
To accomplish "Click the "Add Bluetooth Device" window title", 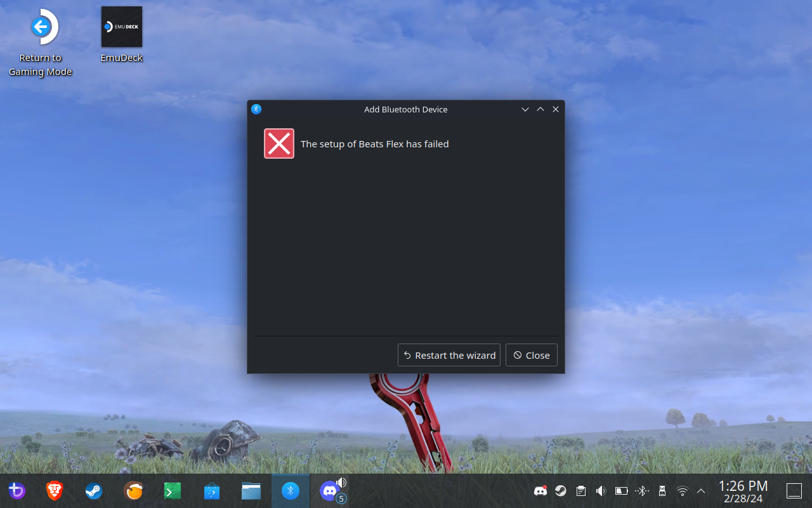I will point(406,109).
